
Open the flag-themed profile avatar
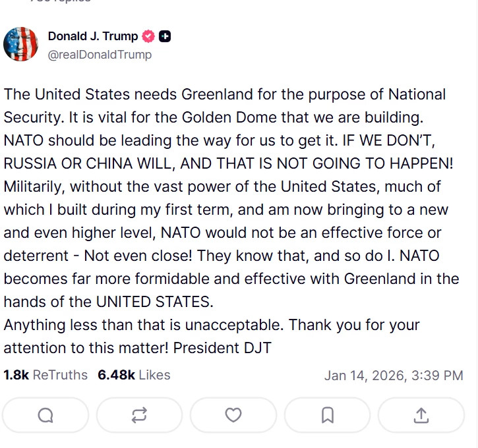tap(20, 45)
